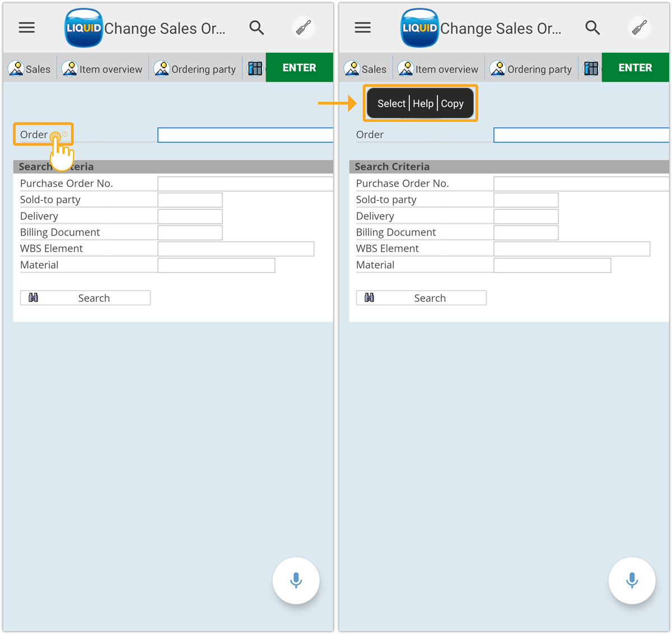Open hamburger menu in left screen
Viewport: 672px width, 634px height.
(27, 27)
